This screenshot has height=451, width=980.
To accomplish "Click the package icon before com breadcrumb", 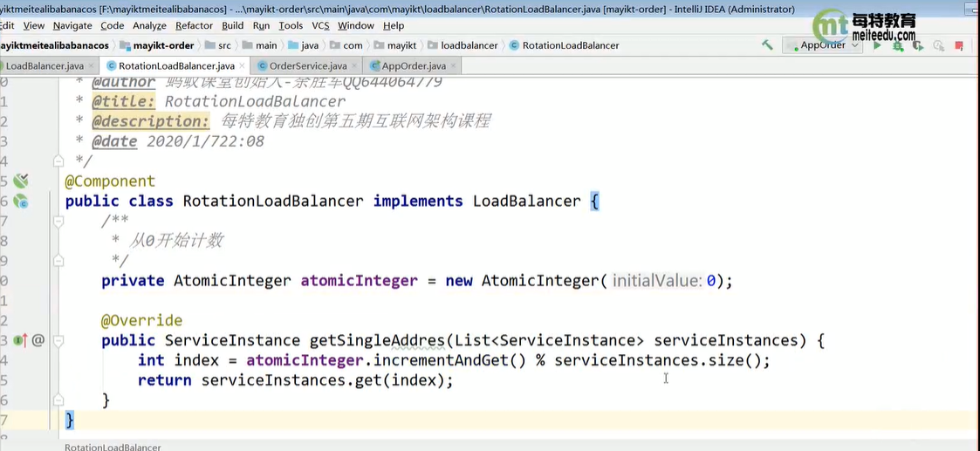I will (x=334, y=45).
